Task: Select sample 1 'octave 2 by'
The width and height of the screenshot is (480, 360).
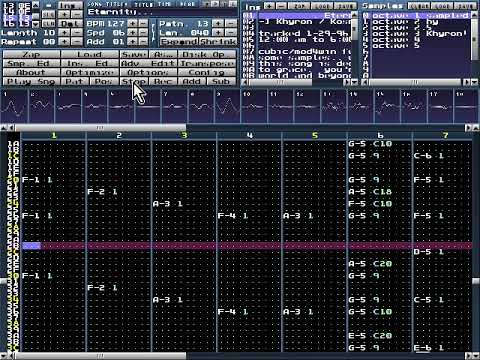Action: tap(416, 22)
